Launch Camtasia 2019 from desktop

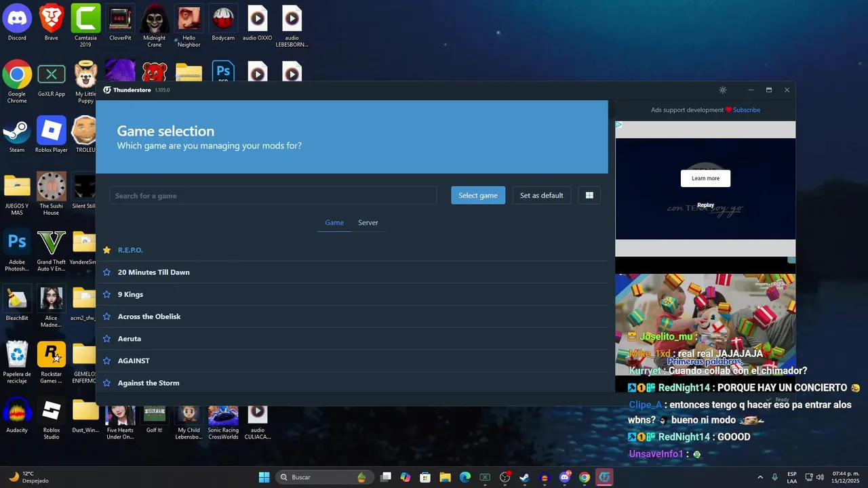[x=85, y=25]
